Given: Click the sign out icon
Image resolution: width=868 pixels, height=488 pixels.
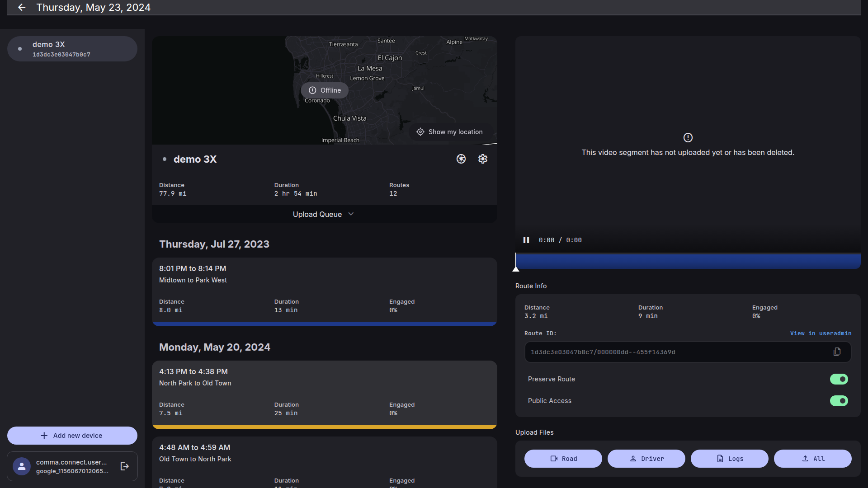Looking at the screenshot, I should 125,466.
